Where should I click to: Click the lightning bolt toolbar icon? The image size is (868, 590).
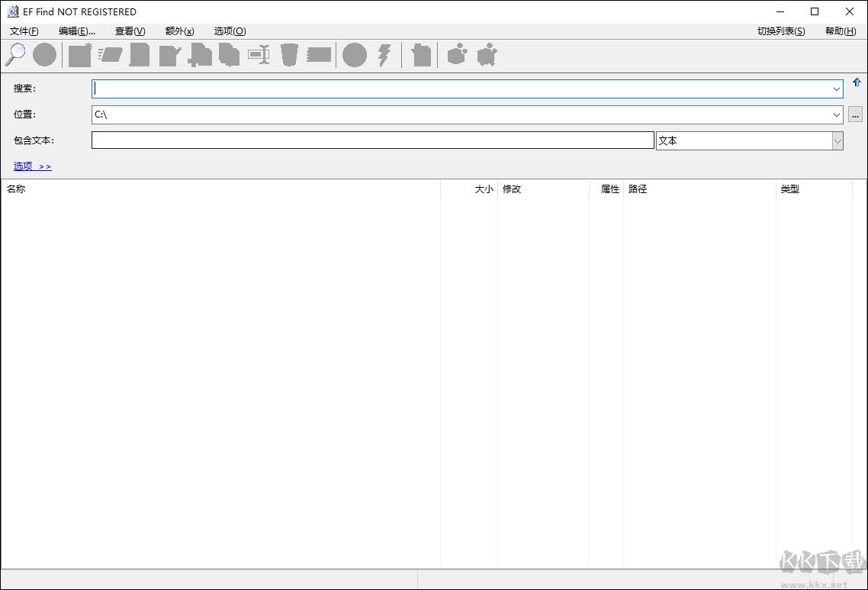[384, 55]
